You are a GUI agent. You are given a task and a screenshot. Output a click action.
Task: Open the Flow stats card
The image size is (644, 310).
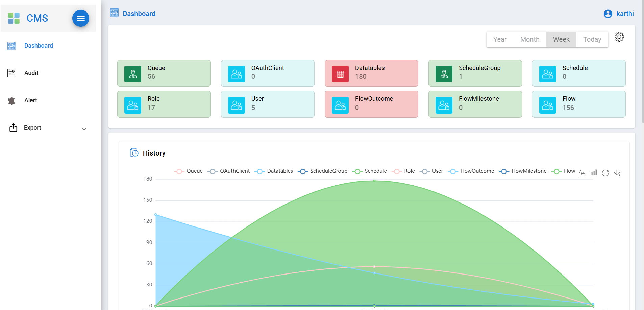tap(579, 104)
